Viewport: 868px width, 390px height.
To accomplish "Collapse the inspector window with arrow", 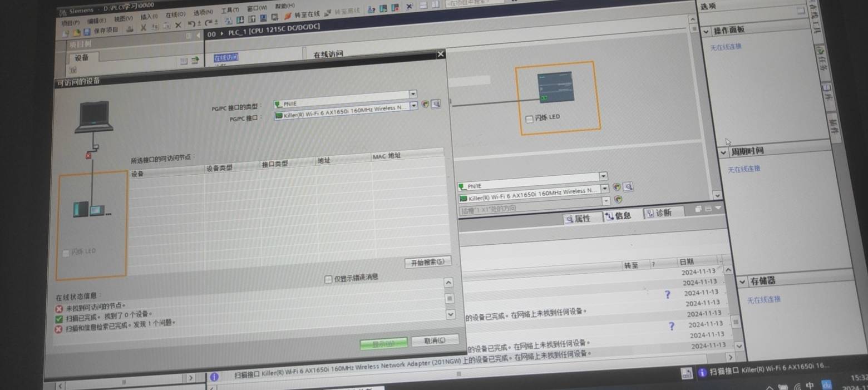I will pyautogui.click(x=718, y=208).
